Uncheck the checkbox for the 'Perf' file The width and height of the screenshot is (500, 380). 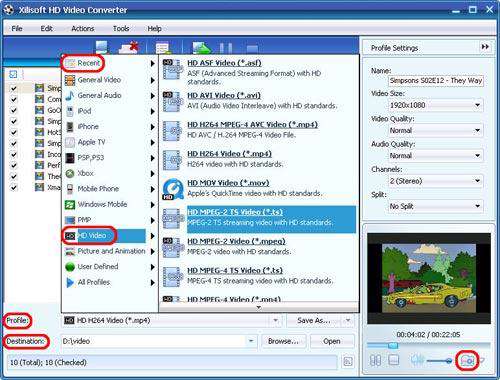coord(14,165)
